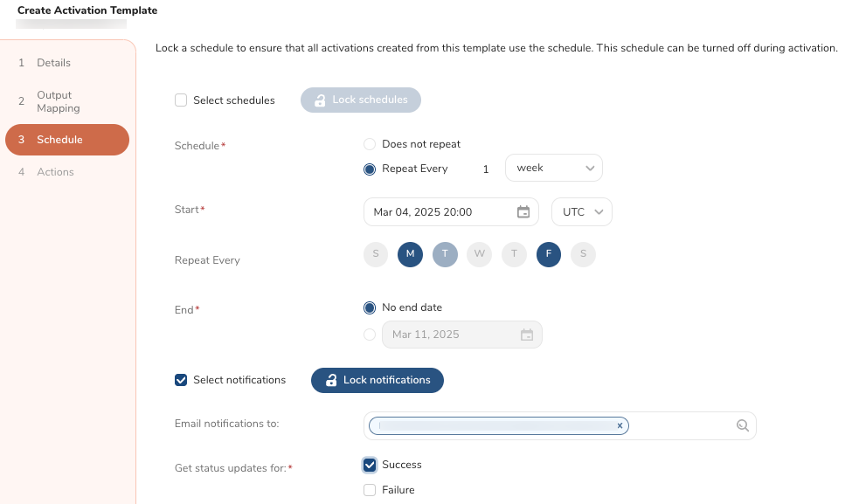
Task: Open the UTC timezone dropdown
Action: click(x=582, y=212)
